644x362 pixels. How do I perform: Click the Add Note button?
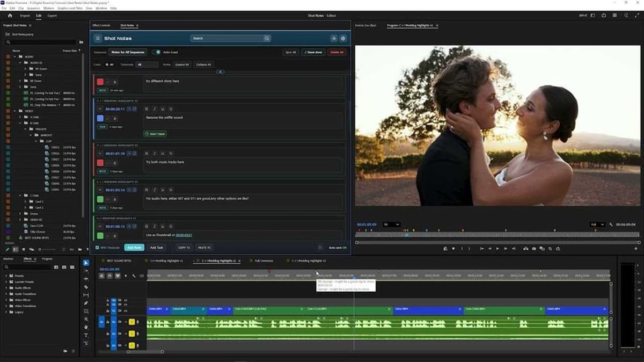[x=134, y=248]
